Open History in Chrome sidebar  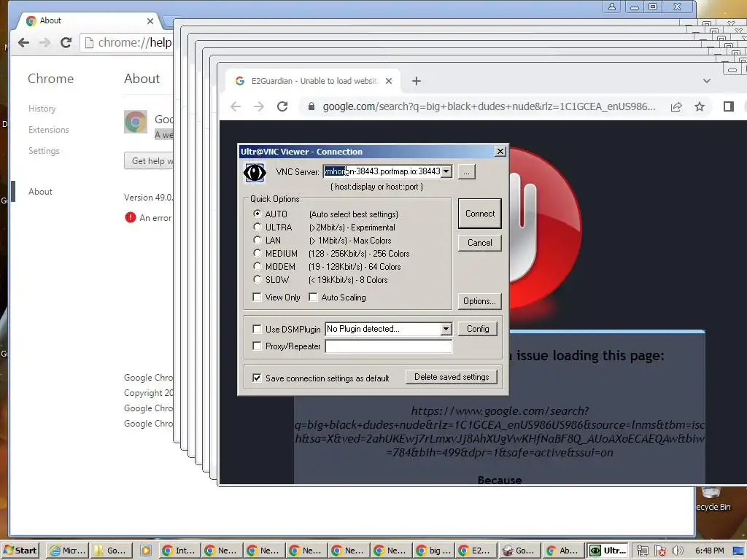pos(42,109)
